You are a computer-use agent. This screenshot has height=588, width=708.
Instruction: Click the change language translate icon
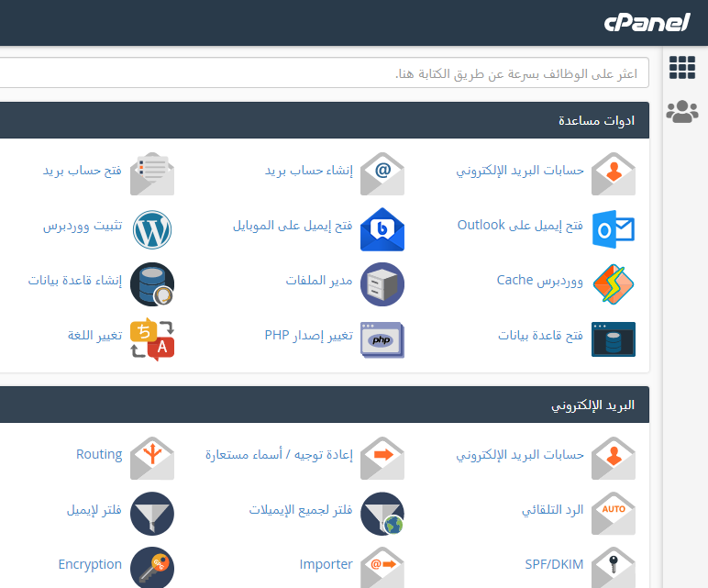coord(152,339)
